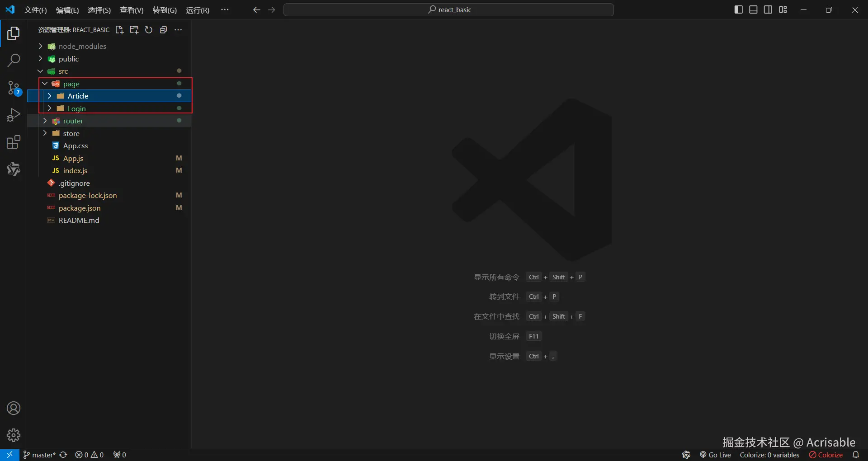Screen dimensions: 868x461
Task: Refresh the explorer file tree
Action: click(149, 30)
